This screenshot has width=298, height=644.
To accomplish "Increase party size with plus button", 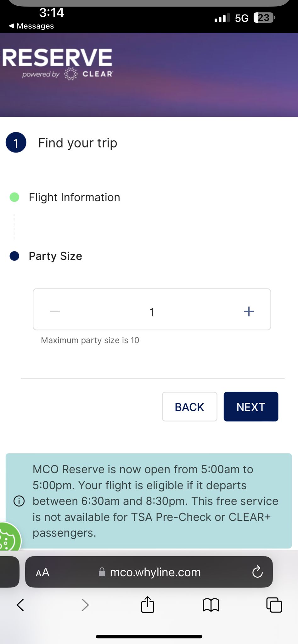I will point(249,311).
